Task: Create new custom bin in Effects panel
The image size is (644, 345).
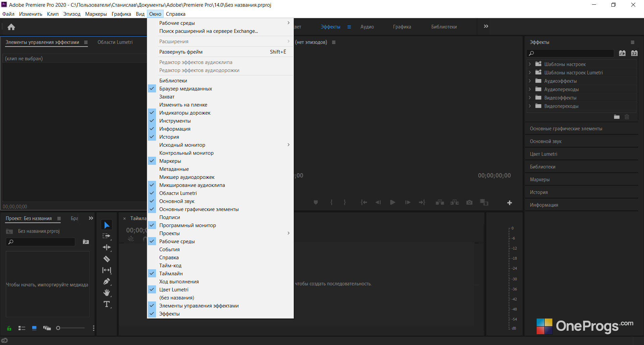Action: click(617, 117)
